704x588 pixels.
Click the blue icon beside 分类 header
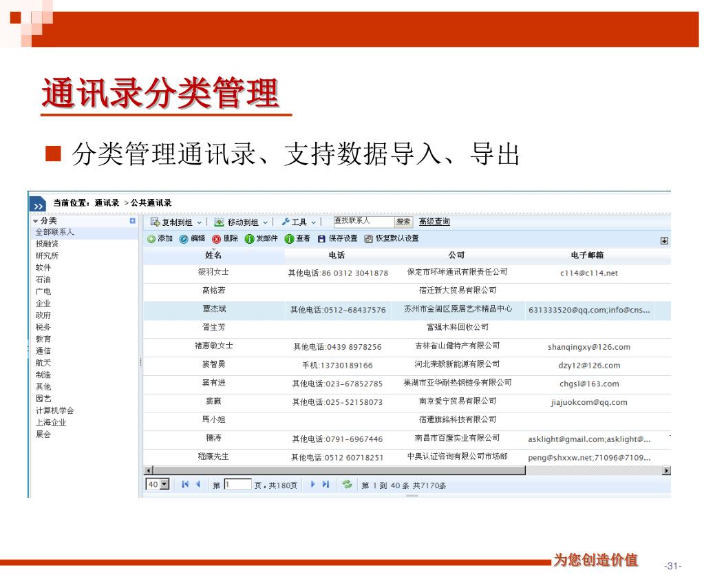(132, 220)
